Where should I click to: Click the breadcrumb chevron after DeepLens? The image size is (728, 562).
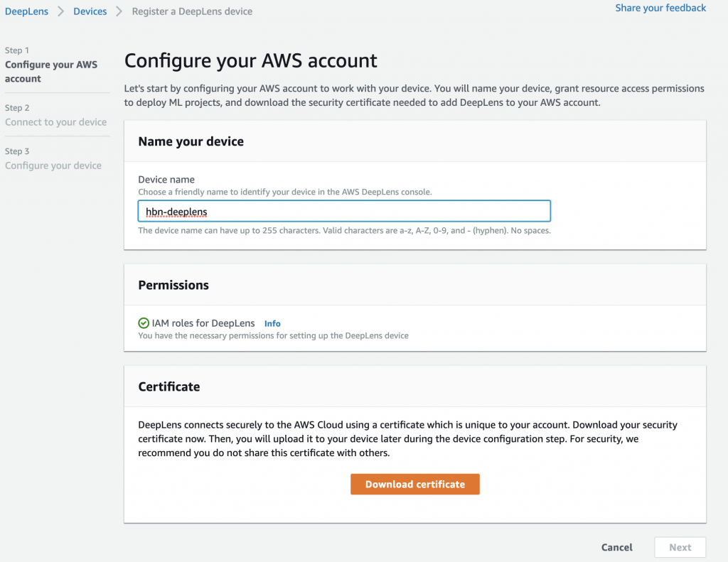coord(61,11)
